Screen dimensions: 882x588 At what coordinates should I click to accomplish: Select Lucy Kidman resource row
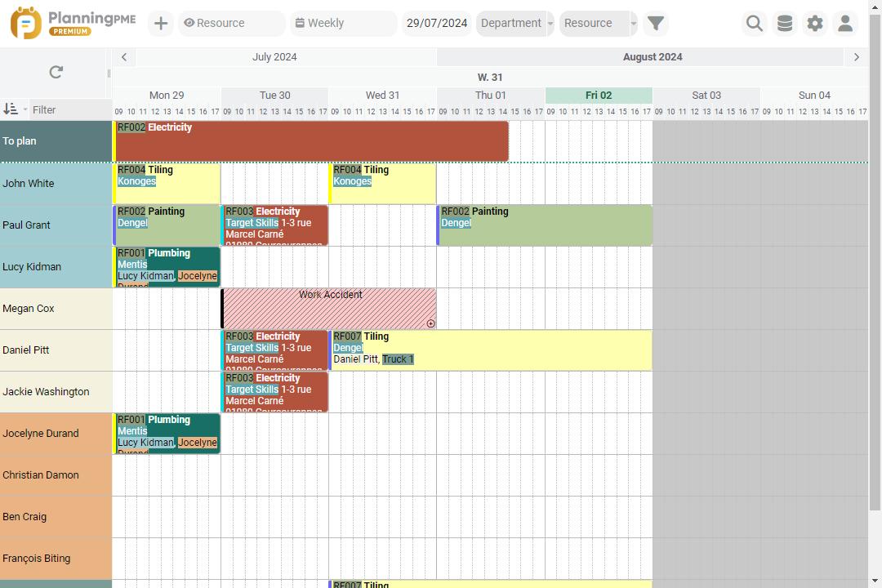[x=56, y=267]
